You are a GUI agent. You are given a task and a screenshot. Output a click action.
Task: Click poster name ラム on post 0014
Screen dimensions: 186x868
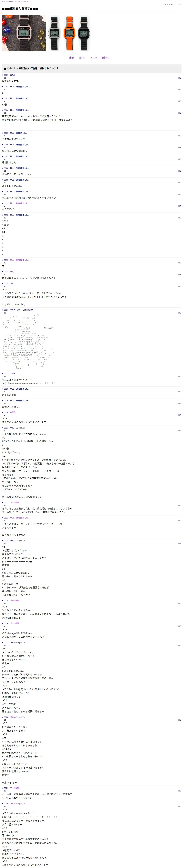[12, 272]
